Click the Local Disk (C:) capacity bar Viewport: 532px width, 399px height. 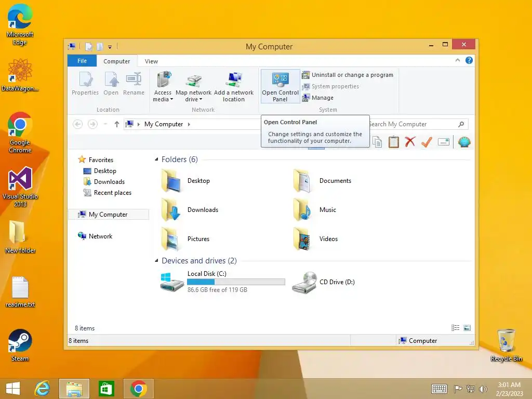[236, 282]
